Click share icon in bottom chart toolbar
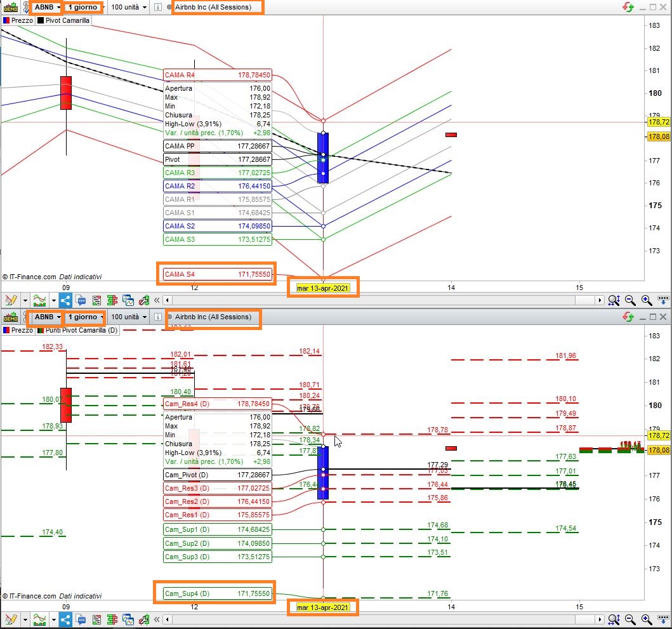Image resolution: width=672 pixels, height=629 pixels. coord(65,619)
